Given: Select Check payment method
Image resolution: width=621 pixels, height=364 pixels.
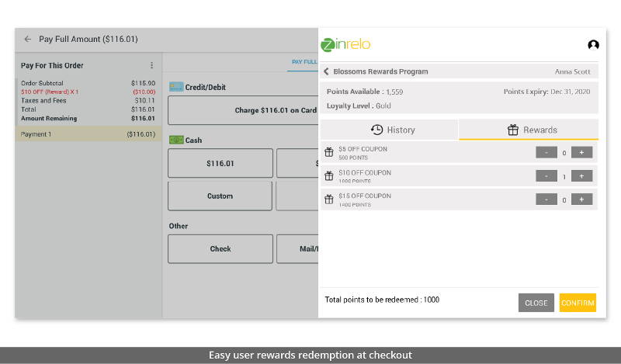Looking at the screenshot, I should point(220,248).
